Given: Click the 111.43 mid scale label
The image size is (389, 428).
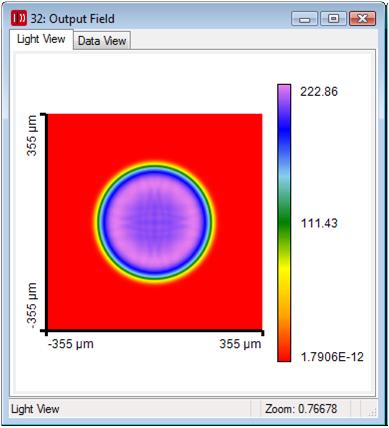Looking at the screenshot, I should [319, 223].
